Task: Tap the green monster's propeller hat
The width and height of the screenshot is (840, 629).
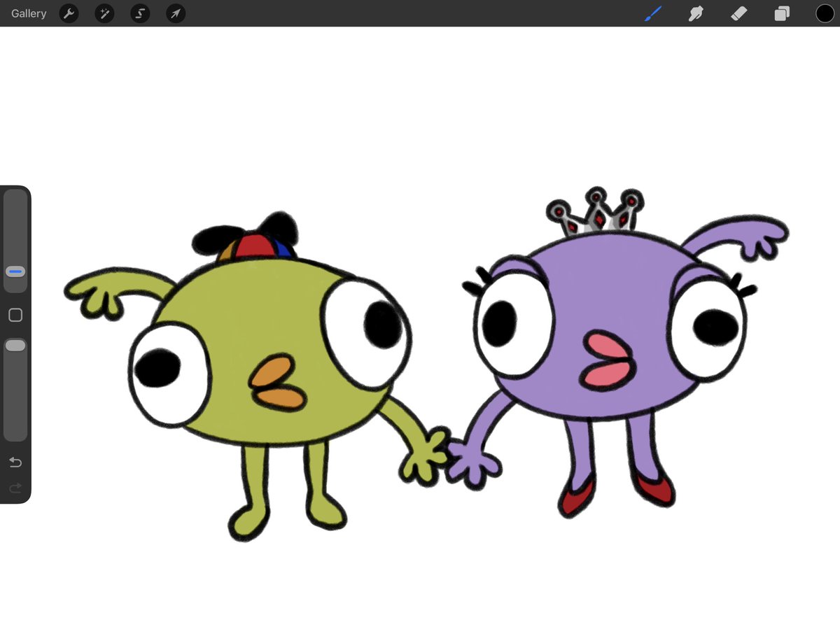Action: pos(246,237)
